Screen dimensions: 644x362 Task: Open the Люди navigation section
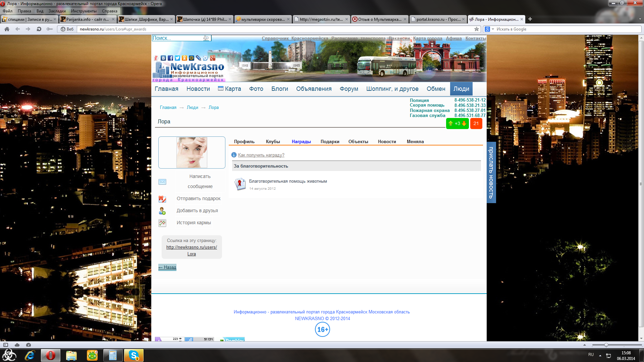click(x=461, y=89)
